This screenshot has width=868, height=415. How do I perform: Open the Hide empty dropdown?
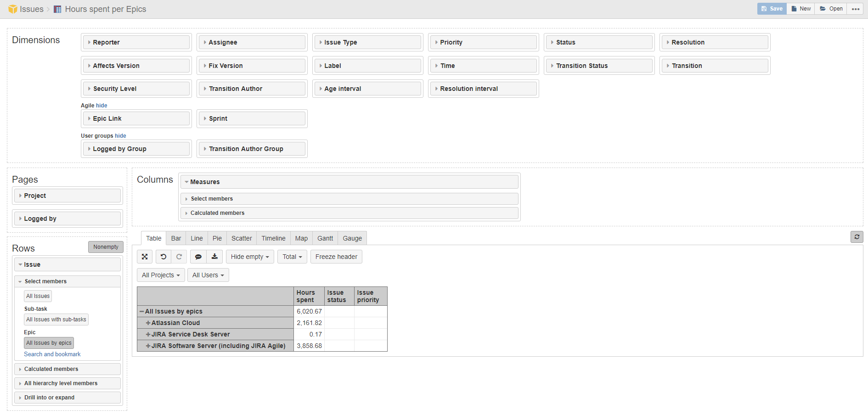click(x=249, y=257)
